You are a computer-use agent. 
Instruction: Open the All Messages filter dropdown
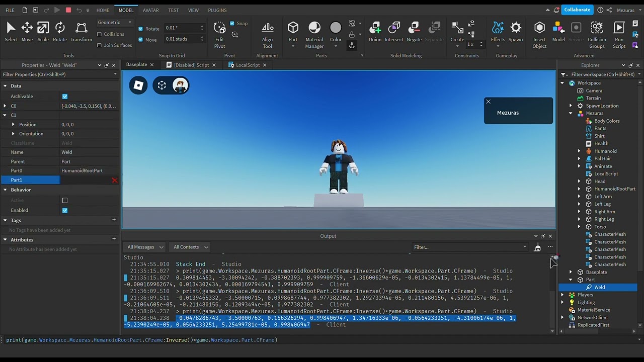click(145, 247)
